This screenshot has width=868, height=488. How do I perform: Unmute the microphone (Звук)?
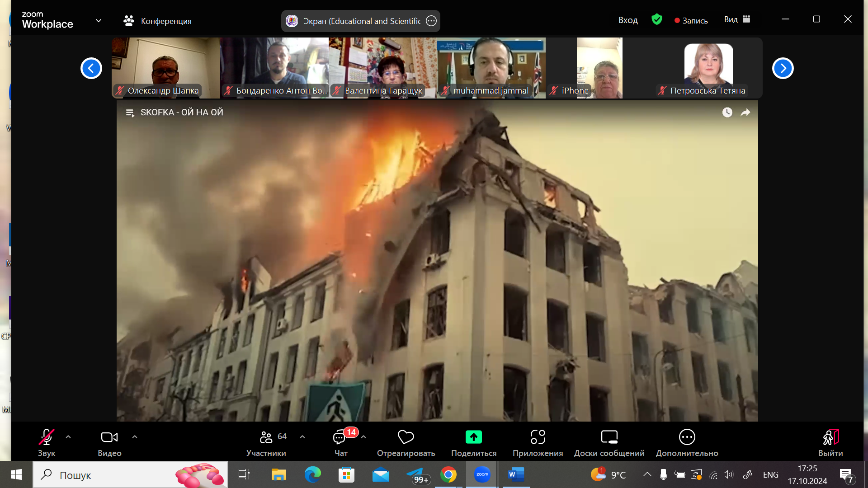46,437
